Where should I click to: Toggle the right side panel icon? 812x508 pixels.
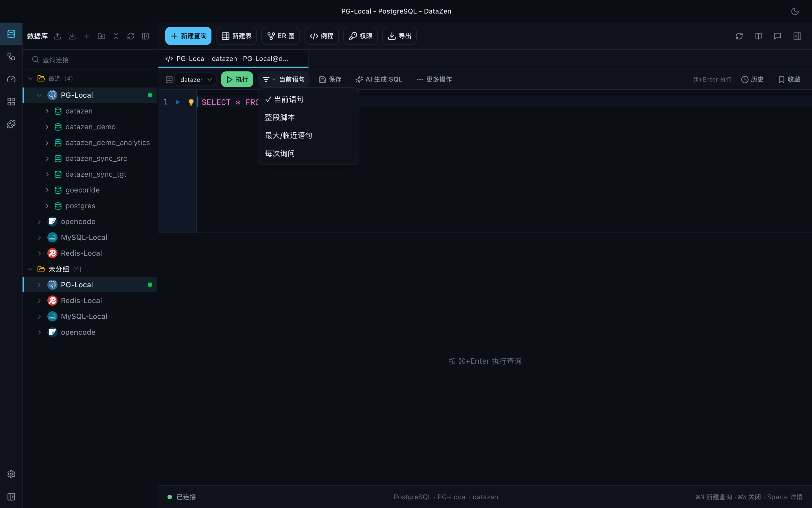coord(797,36)
